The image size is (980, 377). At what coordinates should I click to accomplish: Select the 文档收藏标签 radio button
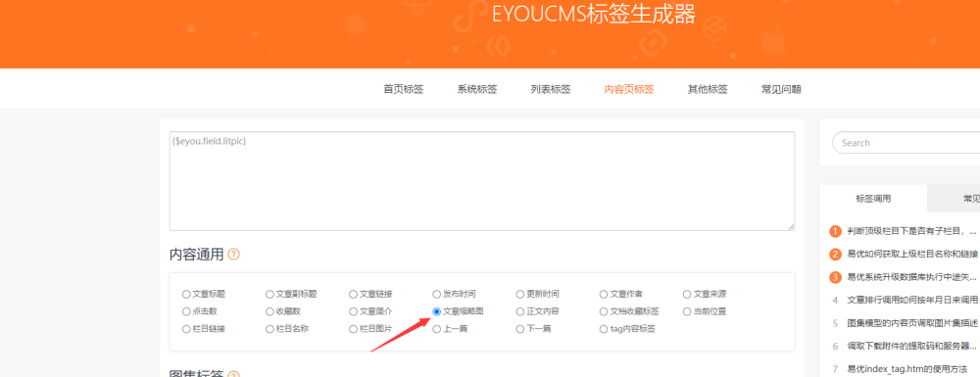click(x=603, y=311)
